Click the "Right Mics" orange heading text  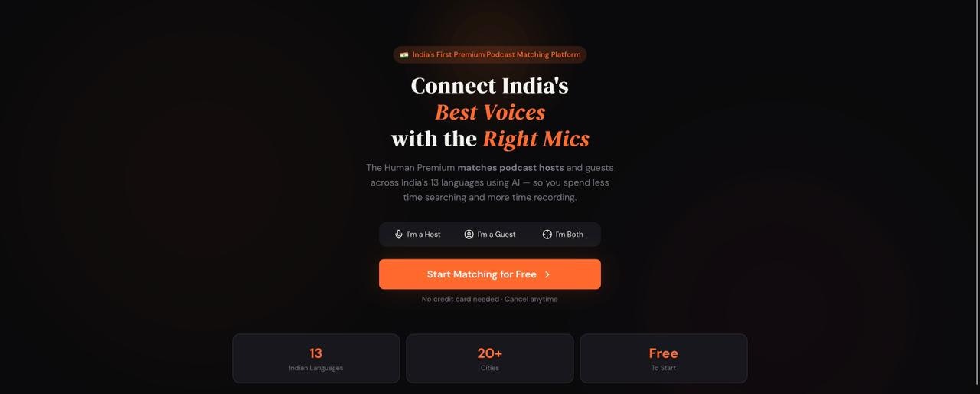536,139
